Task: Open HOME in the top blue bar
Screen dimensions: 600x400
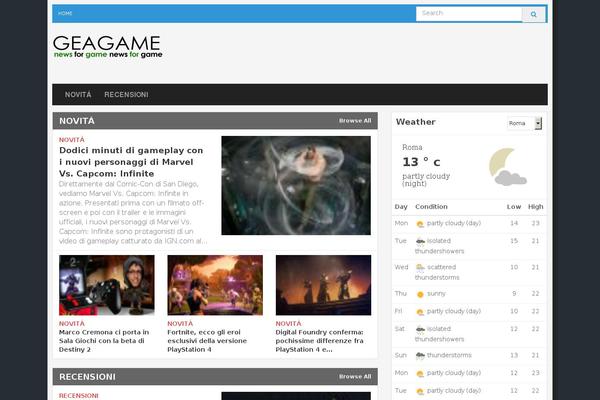Action: click(65, 13)
